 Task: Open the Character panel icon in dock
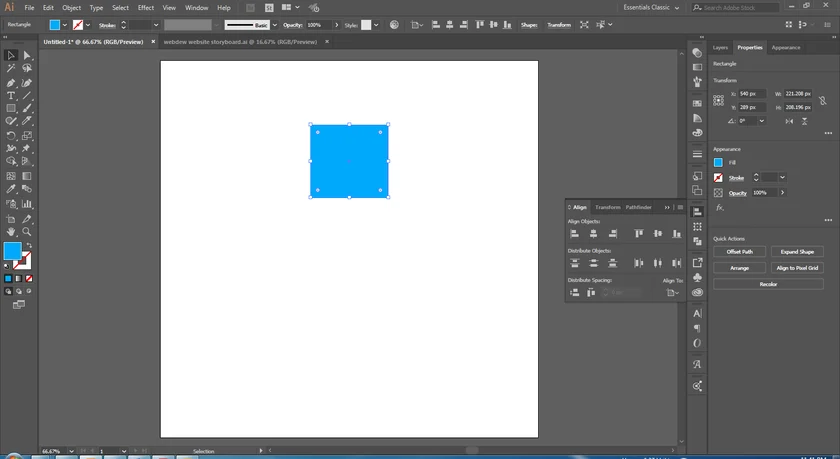[697, 313]
